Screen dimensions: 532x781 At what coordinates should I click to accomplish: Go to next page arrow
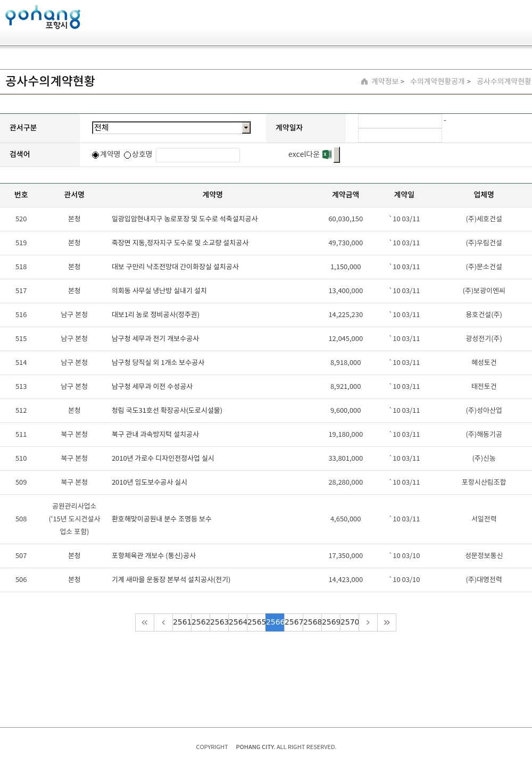pyautogui.click(x=368, y=622)
